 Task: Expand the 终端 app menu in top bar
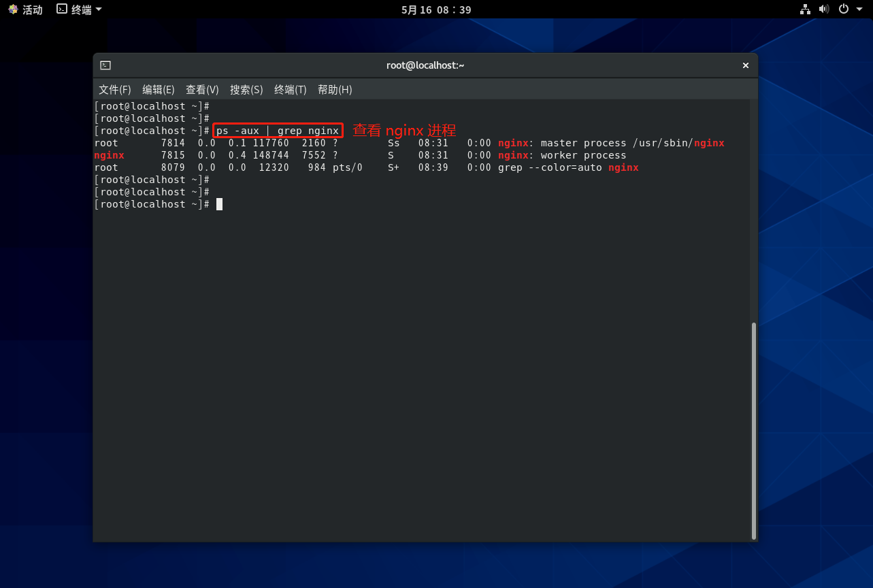pyautogui.click(x=79, y=10)
